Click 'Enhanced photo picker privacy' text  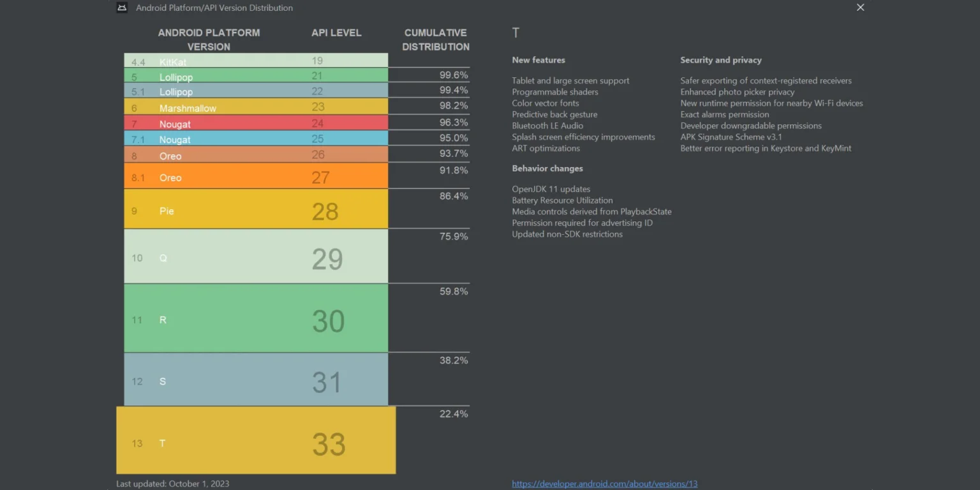[x=738, y=92]
